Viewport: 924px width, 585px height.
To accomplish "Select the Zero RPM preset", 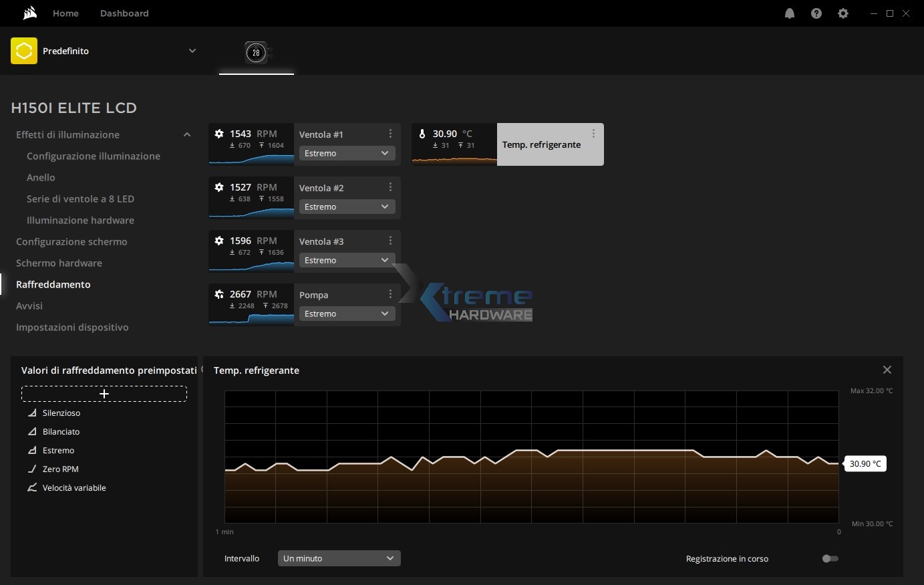I will click(60, 469).
